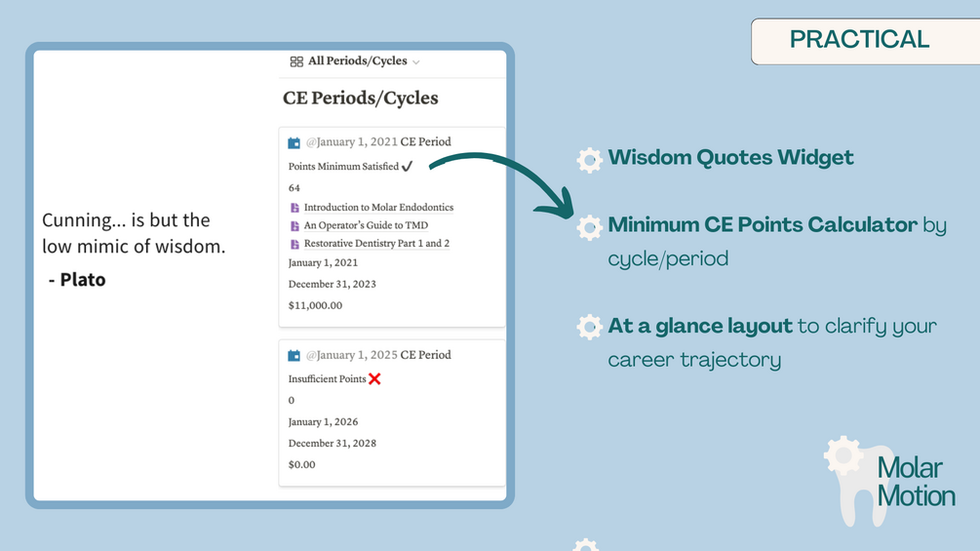Click calendar icon on January 1, 2025 card

pyautogui.click(x=294, y=356)
